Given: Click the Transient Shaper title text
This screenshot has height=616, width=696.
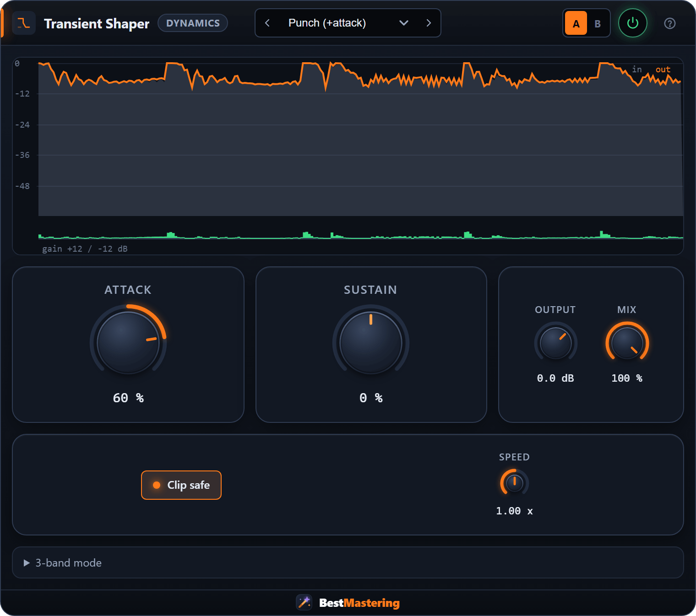Looking at the screenshot, I should click(x=97, y=23).
